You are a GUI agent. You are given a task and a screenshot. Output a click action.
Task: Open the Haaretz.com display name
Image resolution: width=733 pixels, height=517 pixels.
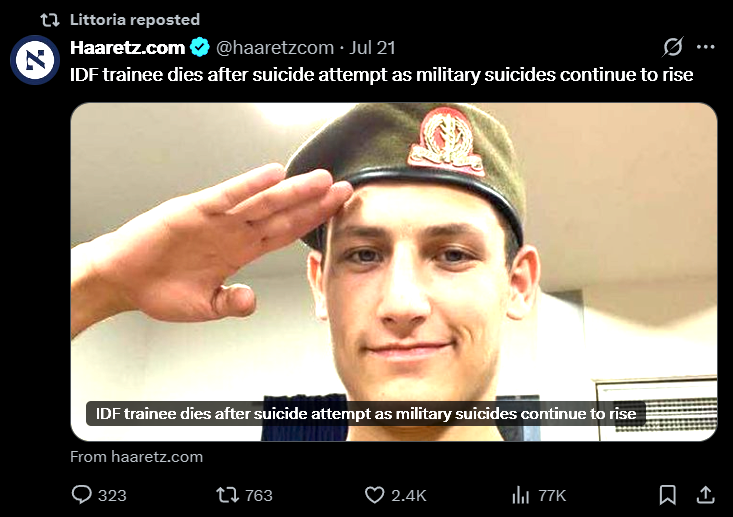(128, 47)
